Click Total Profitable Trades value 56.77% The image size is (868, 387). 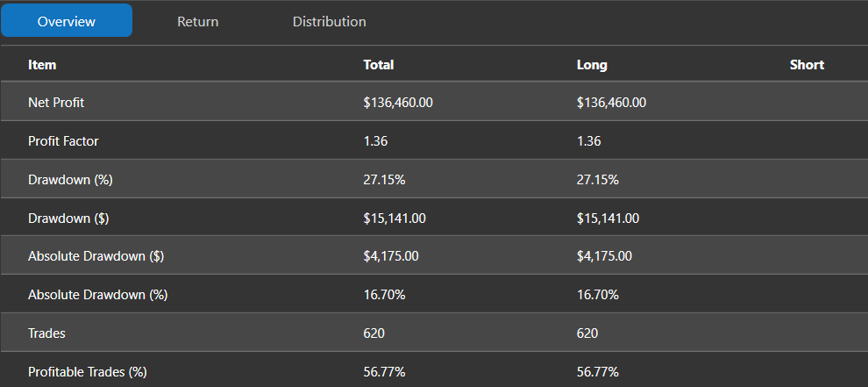click(x=384, y=371)
